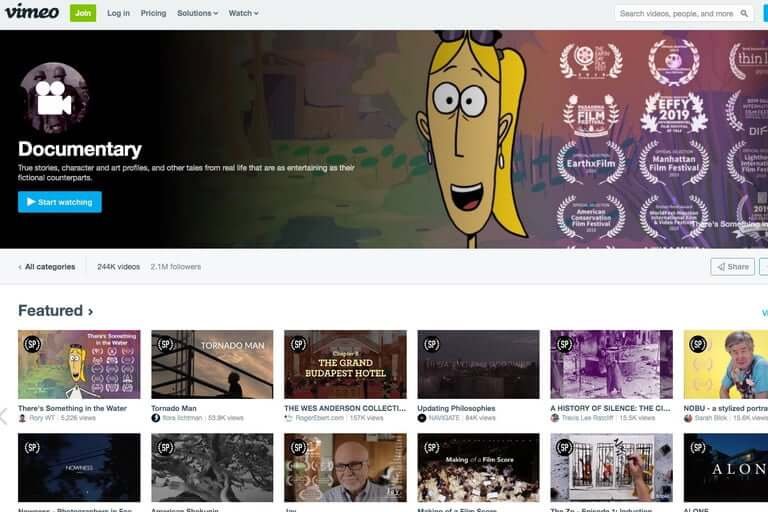Click the RogerEbert.com author name
The image size is (768, 512).
click(x=319, y=418)
